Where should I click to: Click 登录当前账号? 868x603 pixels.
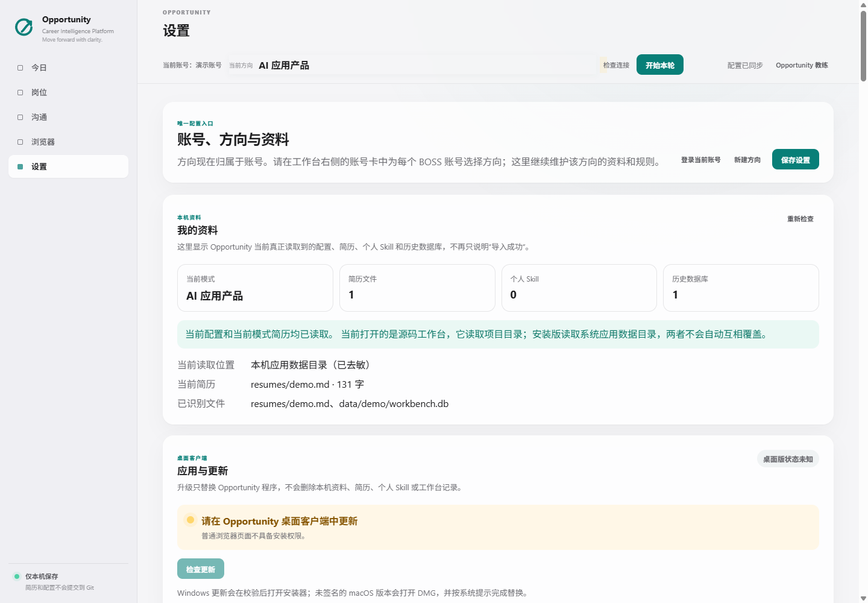click(700, 160)
